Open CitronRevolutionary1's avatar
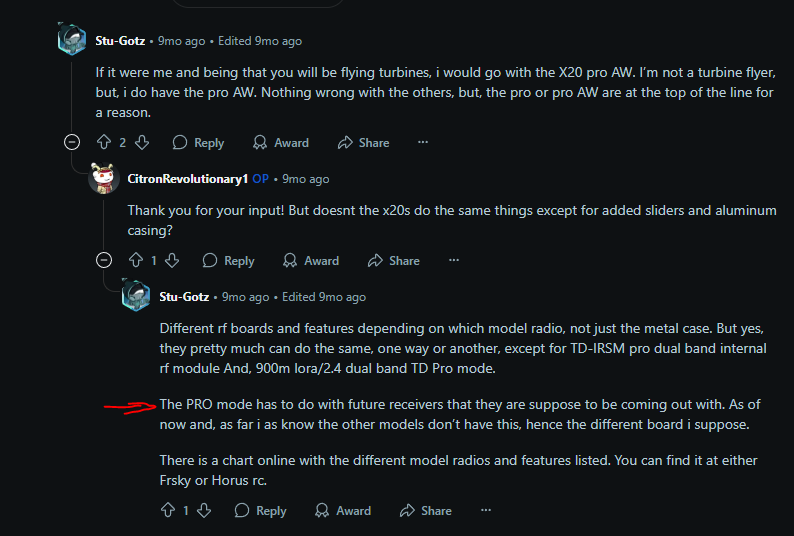This screenshot has width=794, height=536. click(104, 178)
